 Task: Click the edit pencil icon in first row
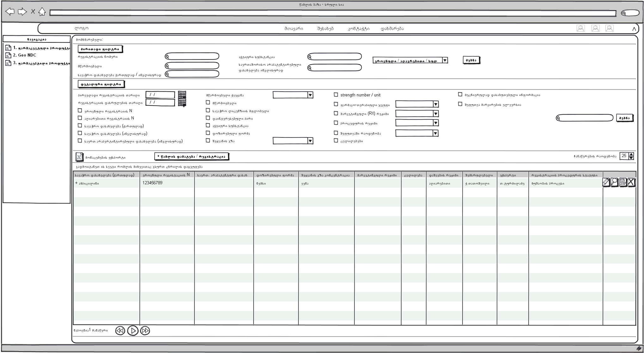click(x=606, y=182)
